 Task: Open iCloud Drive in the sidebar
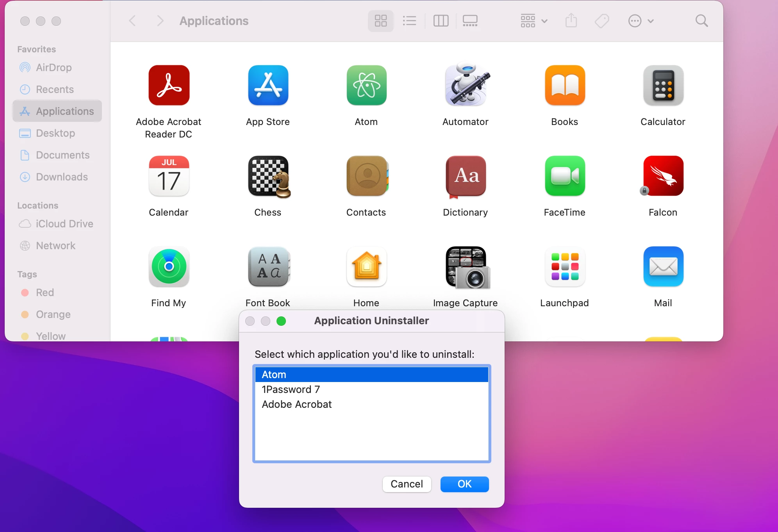pos(57,224)
